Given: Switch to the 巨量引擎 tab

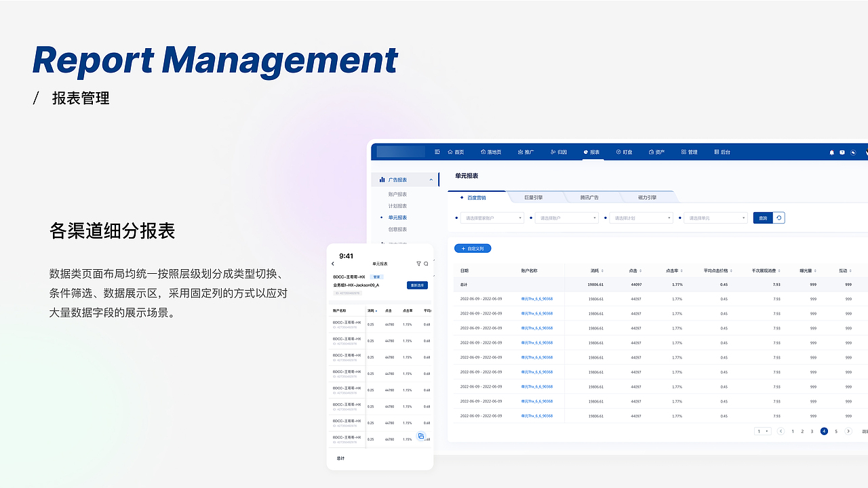Looking at the screenshot, I should tap(534, 197).
